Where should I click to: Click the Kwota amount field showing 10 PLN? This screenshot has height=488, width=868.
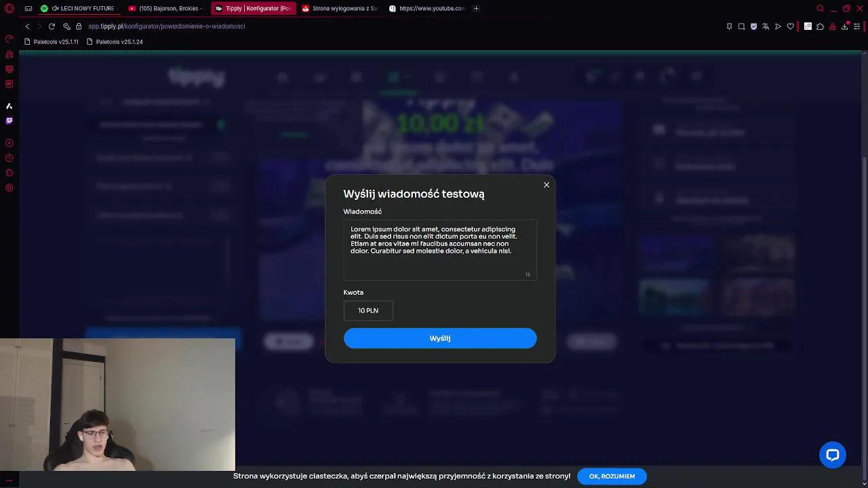(x=368, y=310)
